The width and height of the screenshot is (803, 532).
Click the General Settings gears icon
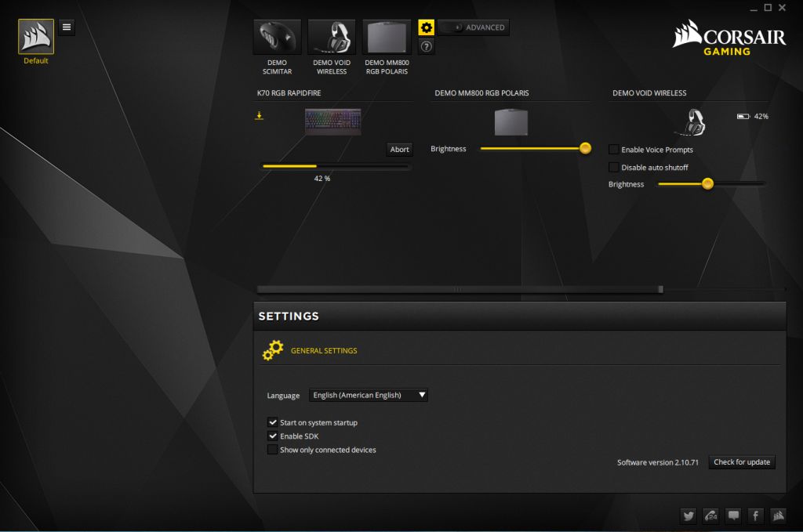273,350
